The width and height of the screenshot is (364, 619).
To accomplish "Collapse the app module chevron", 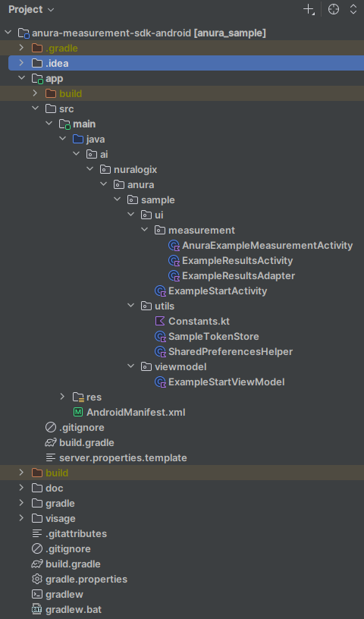I will point(22,78).
